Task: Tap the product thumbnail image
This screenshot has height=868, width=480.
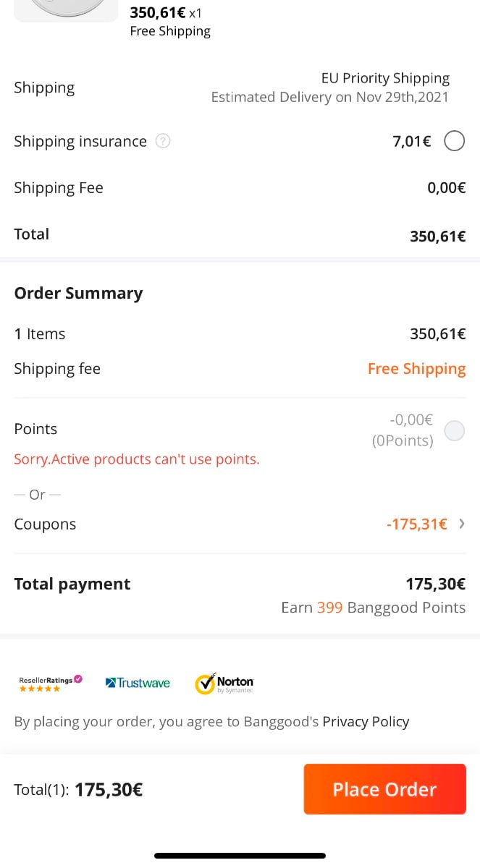Action: click(x=65, y=10)
